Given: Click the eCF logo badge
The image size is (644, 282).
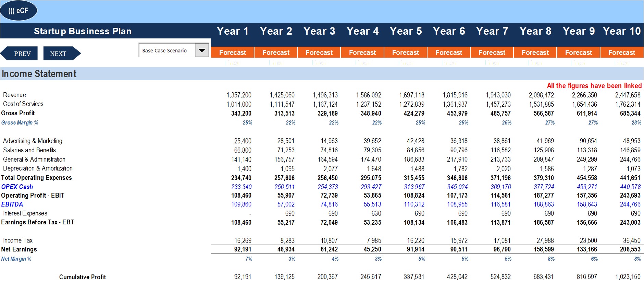Looking at the screenshot, I should click(18, 11).
